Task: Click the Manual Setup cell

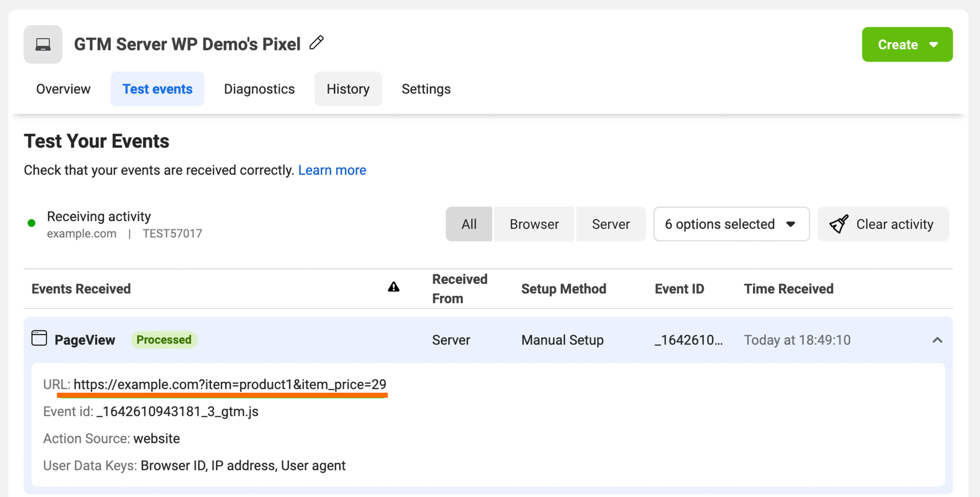Action: [562, 340]
